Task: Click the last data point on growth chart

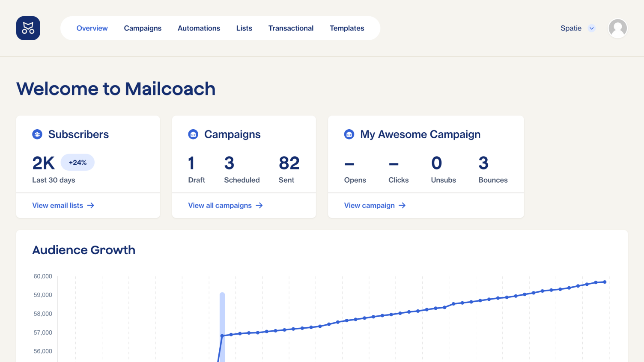Action: [605, 282]
